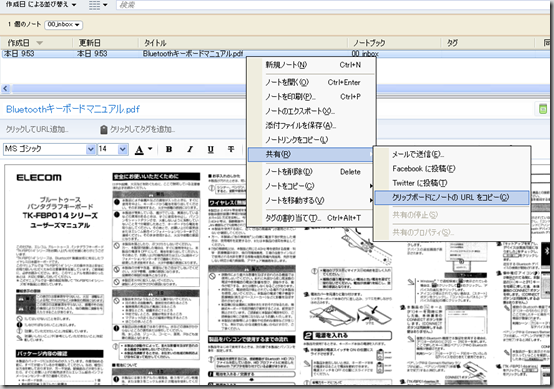Open the font color dropdown arrow
This screenshot has height=389, width=554.
tap(150, 149)
